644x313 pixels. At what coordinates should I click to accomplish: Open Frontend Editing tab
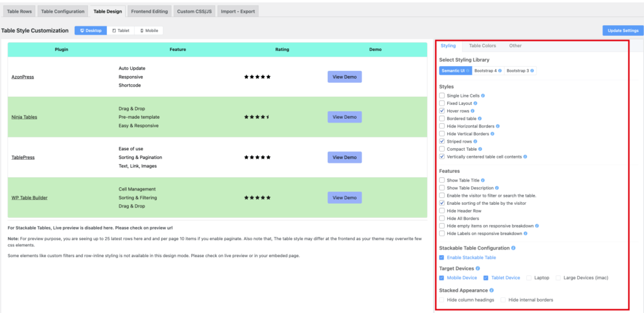pyautogui.click(x=150, y=11)
